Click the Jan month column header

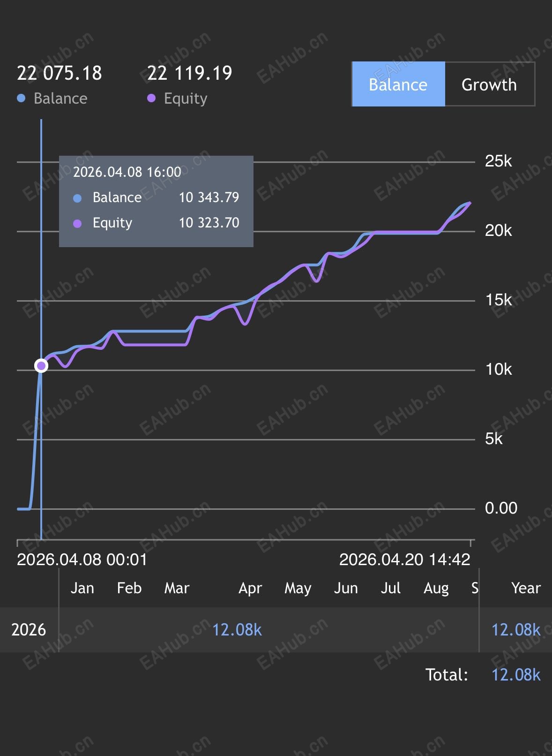(x=82, y=588)
